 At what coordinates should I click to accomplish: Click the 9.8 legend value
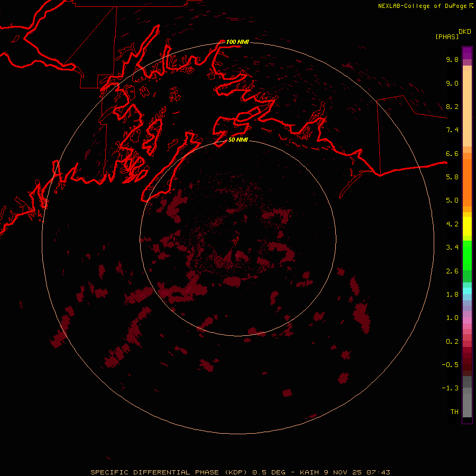(452, 59)
